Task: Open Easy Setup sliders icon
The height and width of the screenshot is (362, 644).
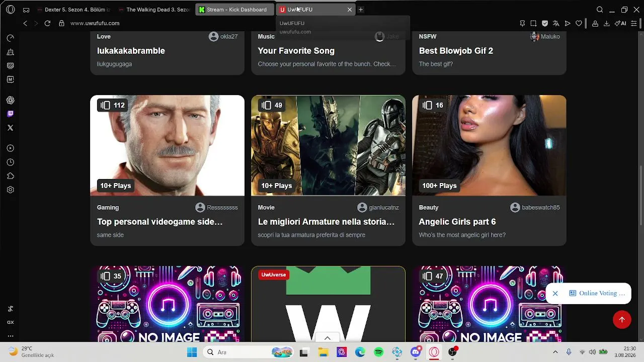Action: 634,23
